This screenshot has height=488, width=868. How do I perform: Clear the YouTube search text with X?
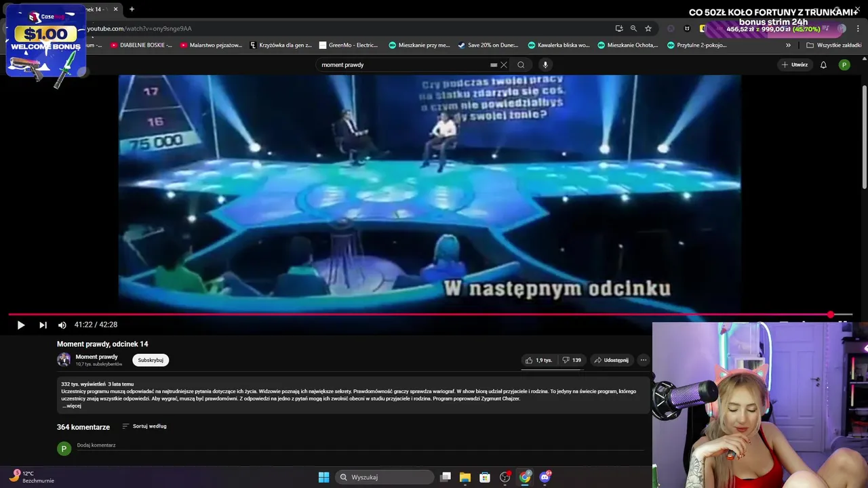504,65
